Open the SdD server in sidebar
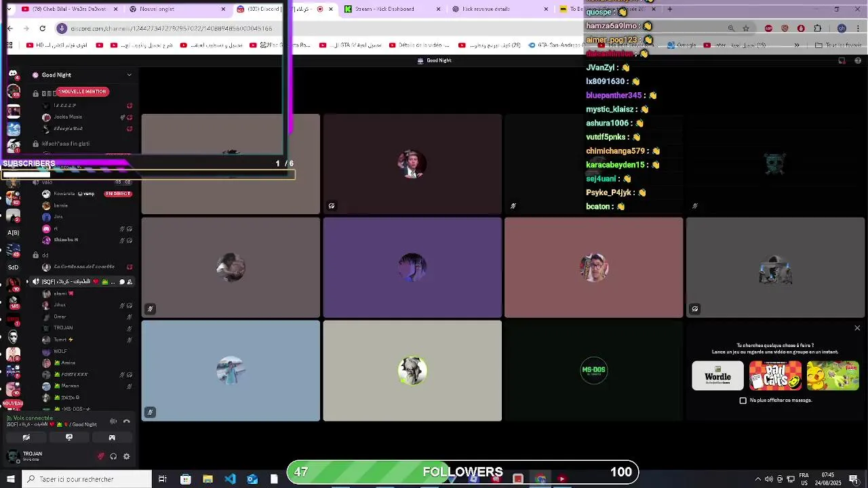868x488 pixels. pos(13,267)
